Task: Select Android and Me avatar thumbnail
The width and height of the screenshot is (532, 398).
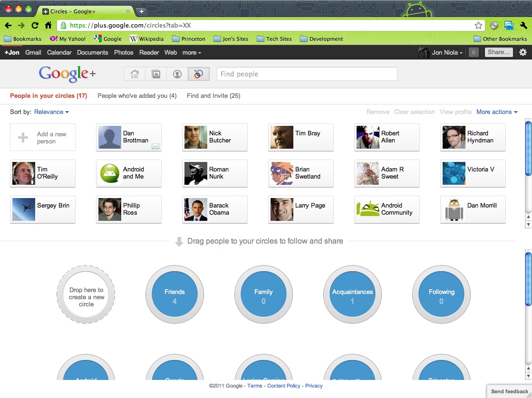Action: (x=110, y=173)
